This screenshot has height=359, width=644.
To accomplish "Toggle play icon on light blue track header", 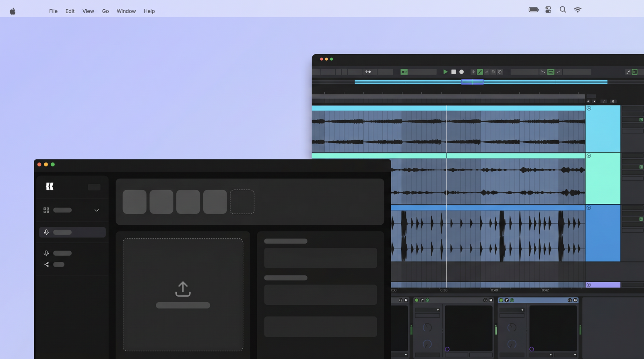I will 589,108.
